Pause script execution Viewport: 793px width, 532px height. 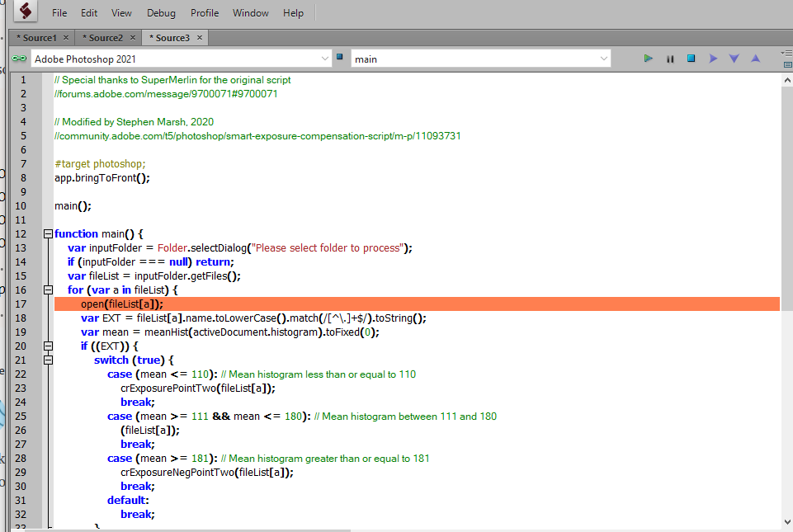click(670, 59)
